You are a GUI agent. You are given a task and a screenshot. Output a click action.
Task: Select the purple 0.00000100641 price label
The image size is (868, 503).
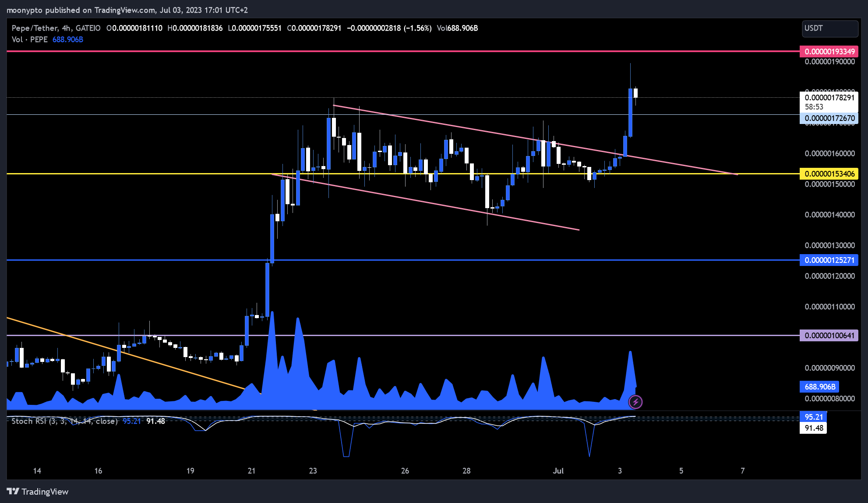[x=829, y=336]
